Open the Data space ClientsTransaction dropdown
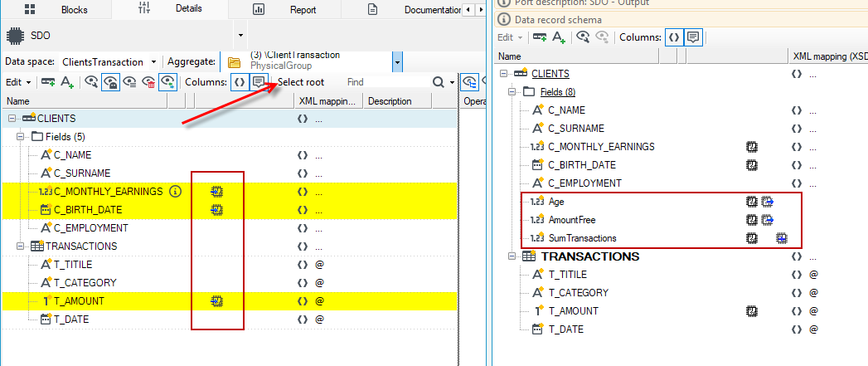Image resolution: width=868 pixels, height=366 pixels. pos(153,62)
